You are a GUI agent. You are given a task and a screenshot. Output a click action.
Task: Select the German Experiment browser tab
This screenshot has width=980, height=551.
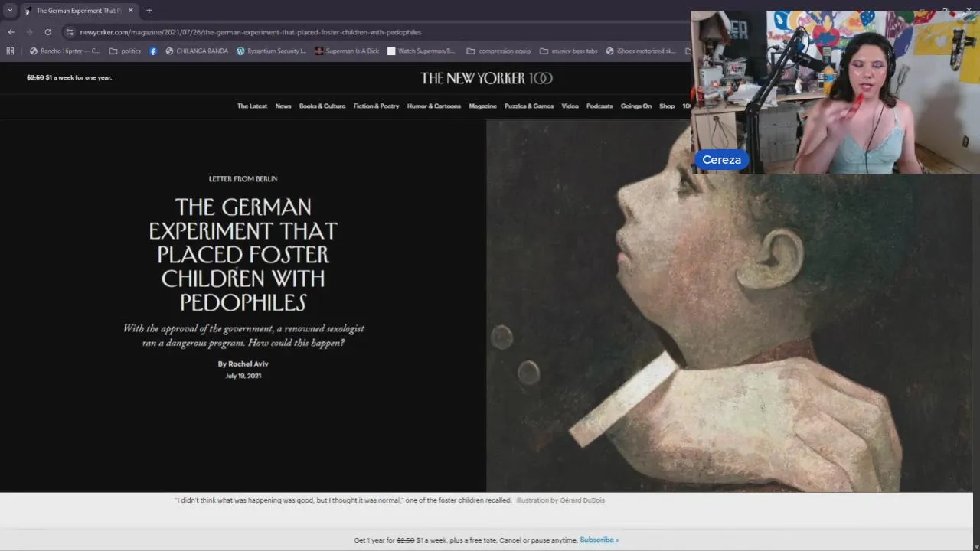[x=78, y=11]
